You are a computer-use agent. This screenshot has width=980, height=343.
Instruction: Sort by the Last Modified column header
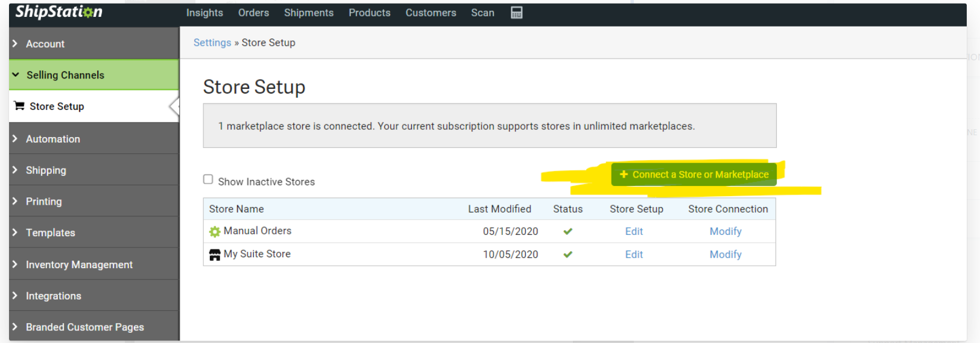tap(499, 209)
